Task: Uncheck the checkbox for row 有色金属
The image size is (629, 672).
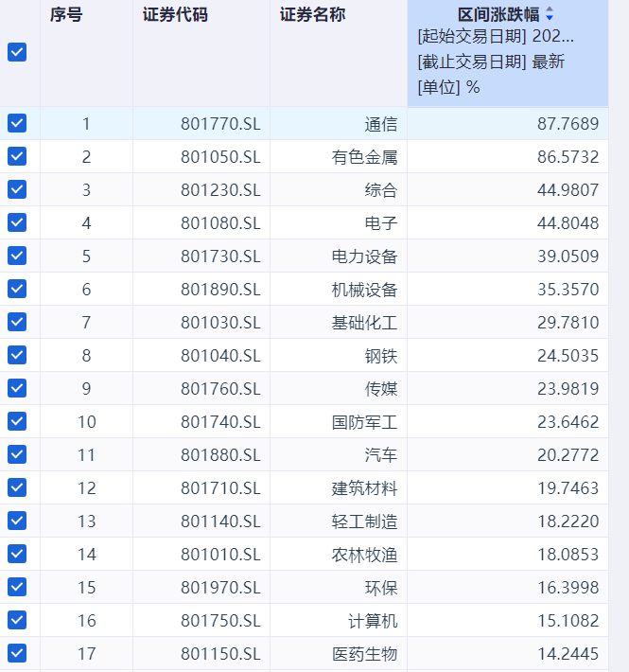Action: coord(17,156)
